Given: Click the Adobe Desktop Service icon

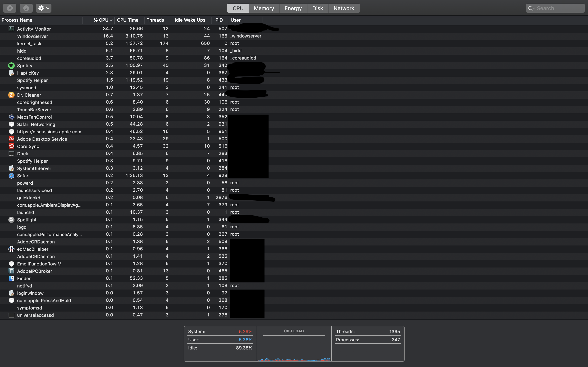Looking at the screenshot, I should 11,139.
